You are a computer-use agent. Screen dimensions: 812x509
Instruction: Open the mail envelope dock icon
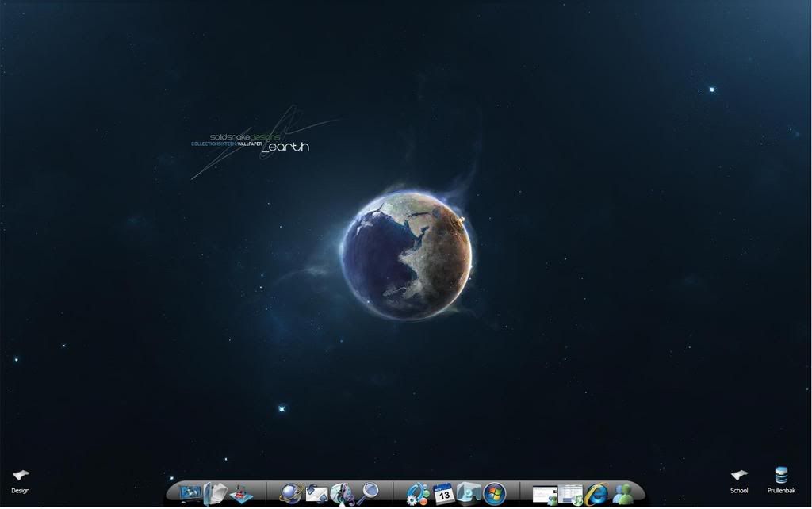(x=316, y=494)
